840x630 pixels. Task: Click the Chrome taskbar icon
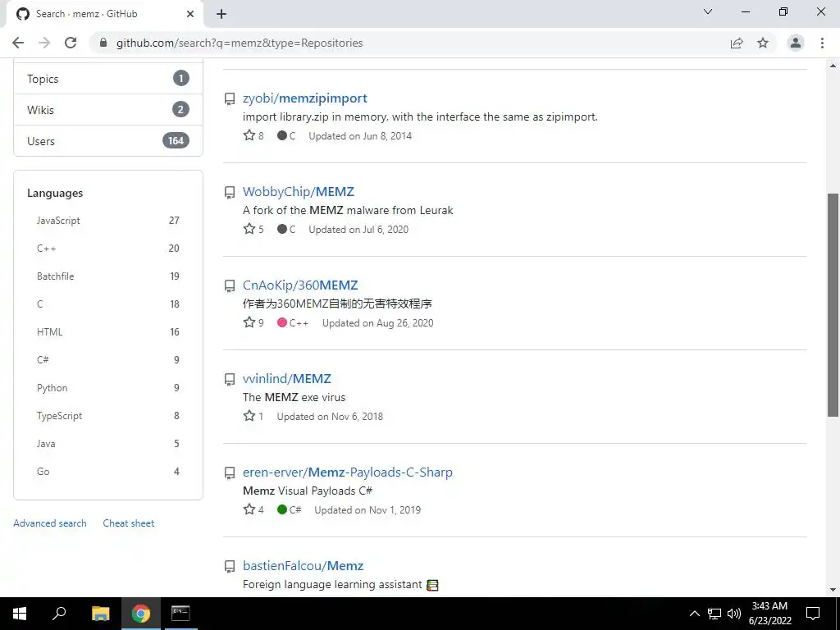pyautogui.click(x=140, y=614)
